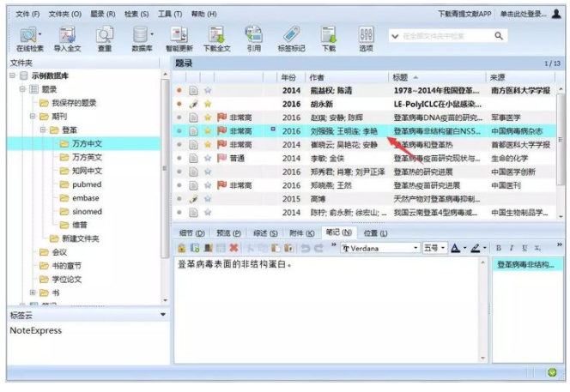
Task: Click the green status icon in status bar
Action: click(552, 373)
